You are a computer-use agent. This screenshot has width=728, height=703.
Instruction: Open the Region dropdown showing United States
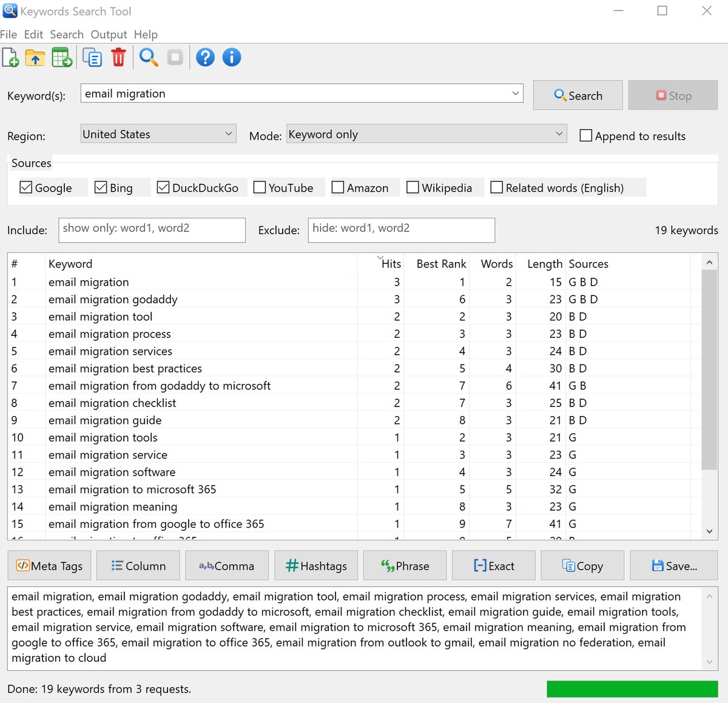coord(158,133)
